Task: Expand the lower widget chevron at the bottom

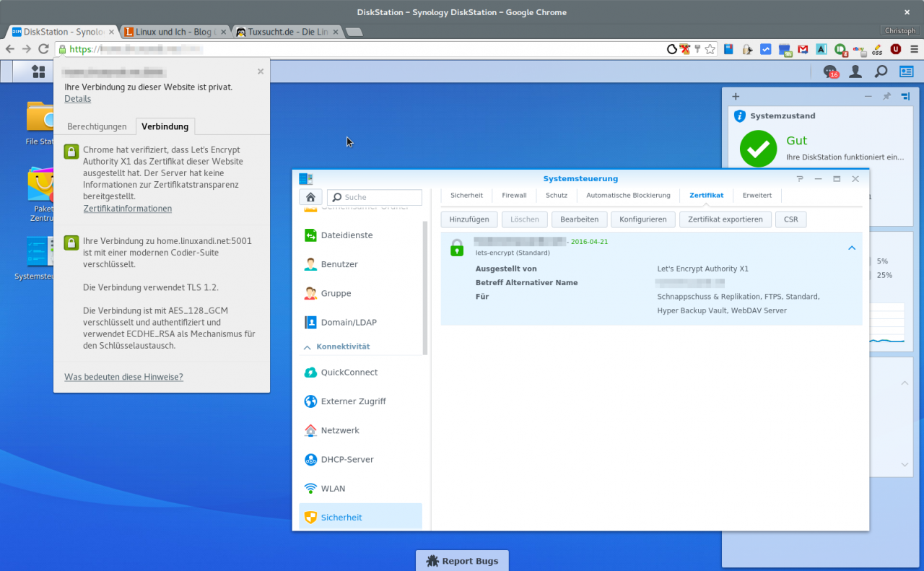Action: tap(905, 464)
